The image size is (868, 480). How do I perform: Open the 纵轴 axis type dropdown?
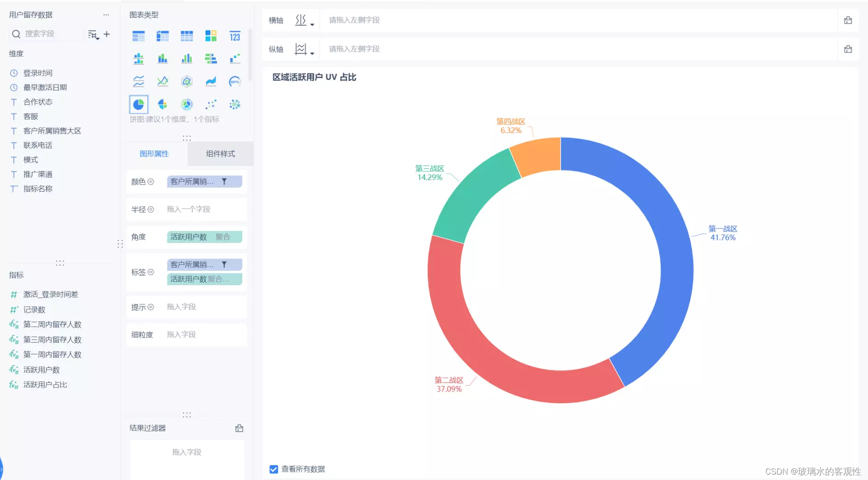(305, 49)
